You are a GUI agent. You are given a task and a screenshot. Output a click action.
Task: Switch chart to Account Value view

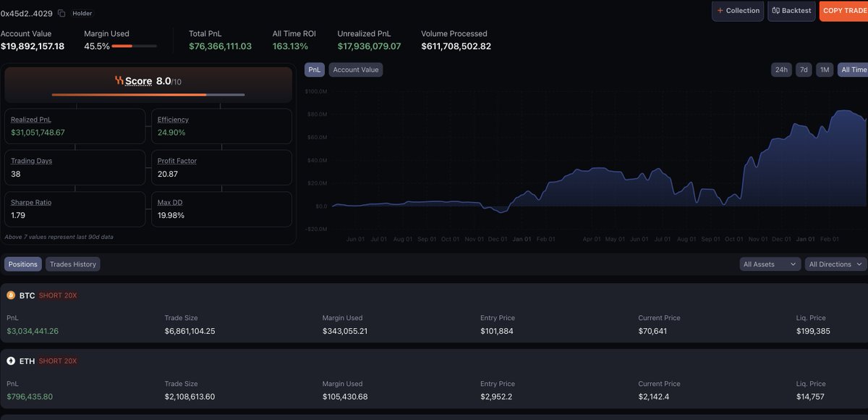(356, 70)
